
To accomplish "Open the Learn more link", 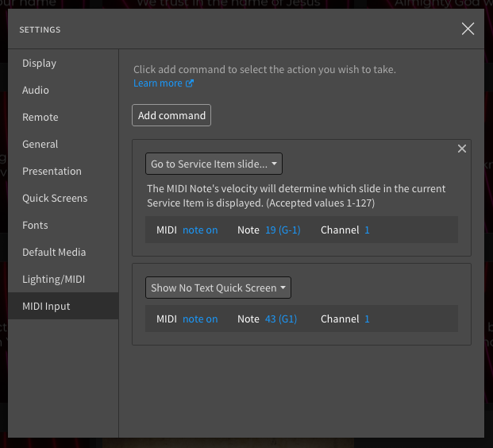I will click(163, 83).
